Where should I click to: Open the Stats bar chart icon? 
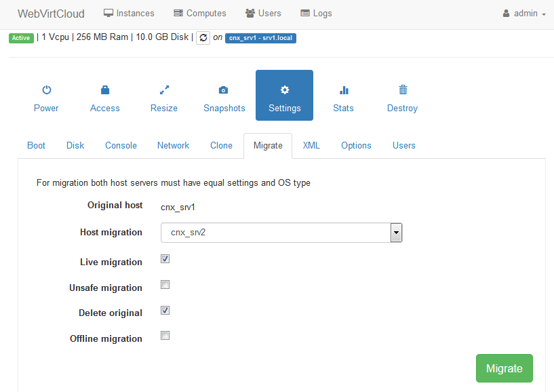tap(343, 90)
